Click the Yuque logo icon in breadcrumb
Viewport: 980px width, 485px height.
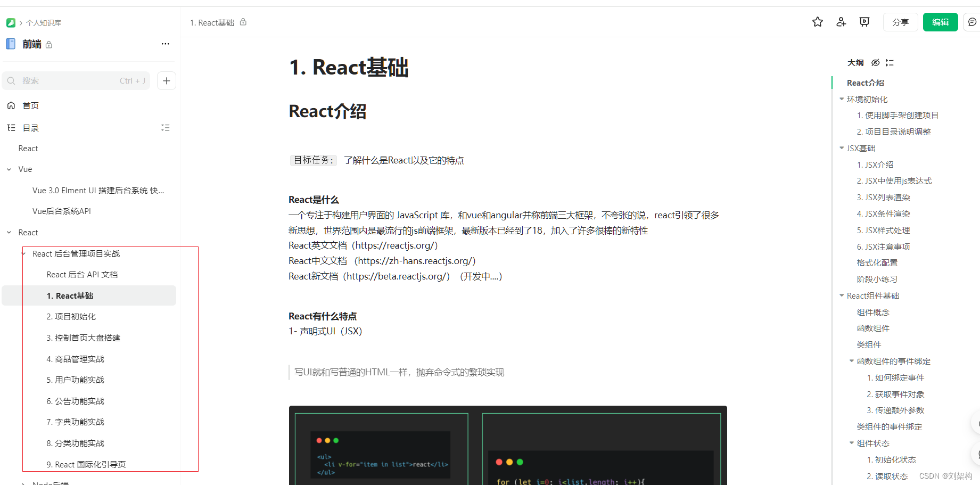tap(11, 23)
